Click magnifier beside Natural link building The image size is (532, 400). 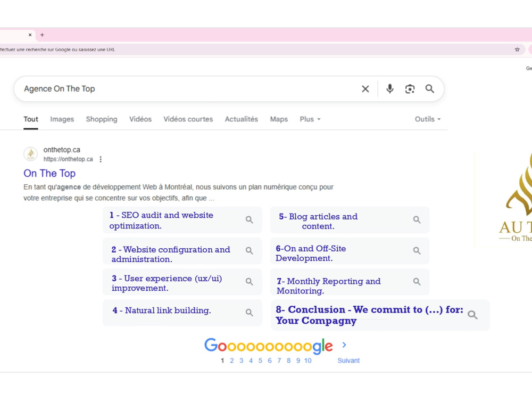[250, 313]
